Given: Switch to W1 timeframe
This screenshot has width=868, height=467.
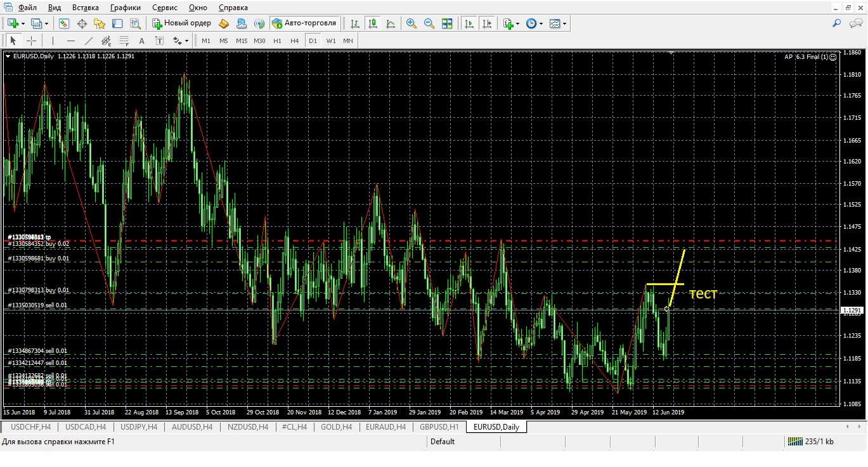Looking at the screenshot, I should (331, 41).
